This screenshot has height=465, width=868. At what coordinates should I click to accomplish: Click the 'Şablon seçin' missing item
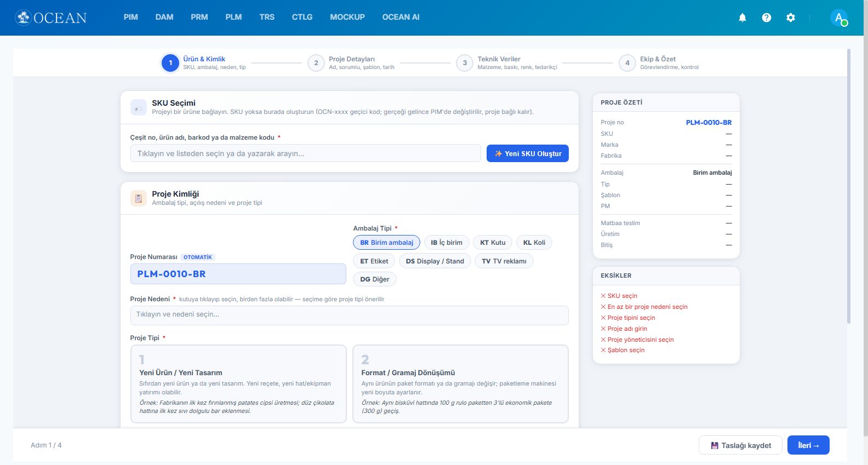tap(623, 351)
